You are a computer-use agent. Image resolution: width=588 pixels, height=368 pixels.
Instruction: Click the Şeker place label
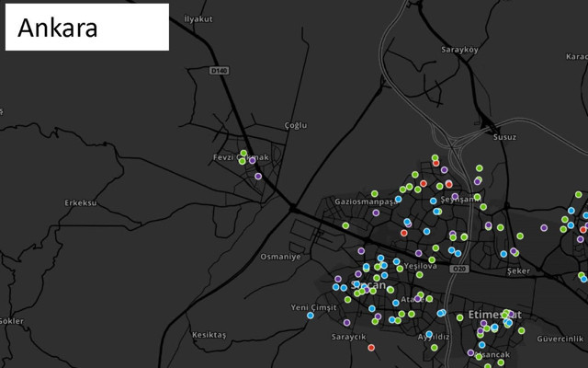[519, 271]
